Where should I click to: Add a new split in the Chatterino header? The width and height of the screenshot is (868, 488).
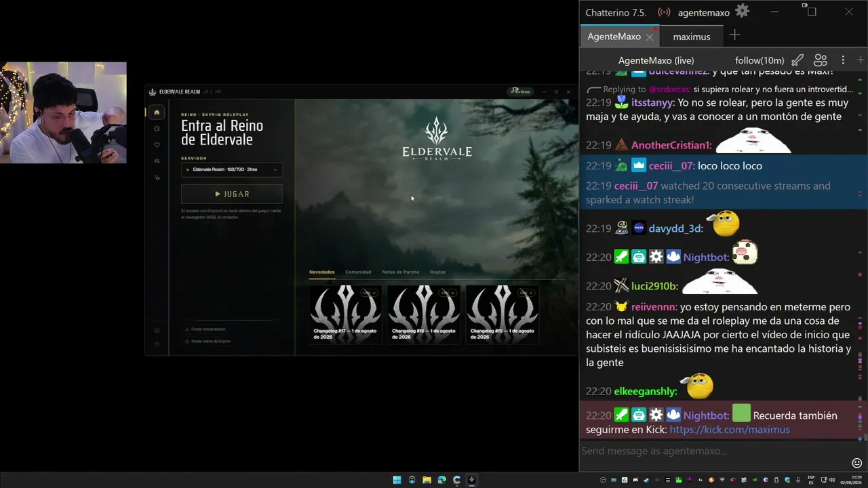coord(861,60)
